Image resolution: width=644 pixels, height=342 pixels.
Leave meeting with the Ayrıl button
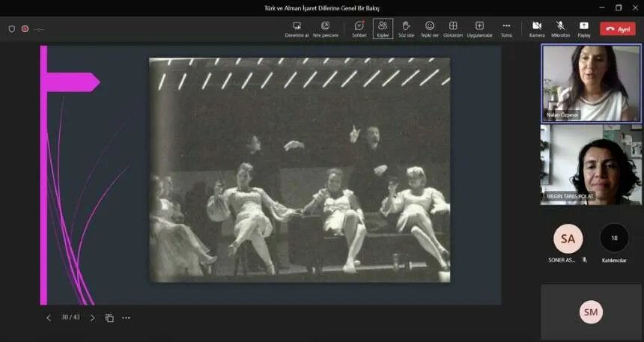[x=619, y=28]
